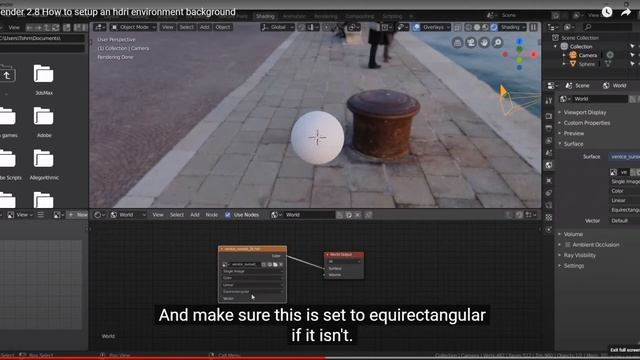Viewport: 640px width, 360px height.
Task: Click the Surface socket on World Output
Action: pyautogui.click(x=325, y=268)
